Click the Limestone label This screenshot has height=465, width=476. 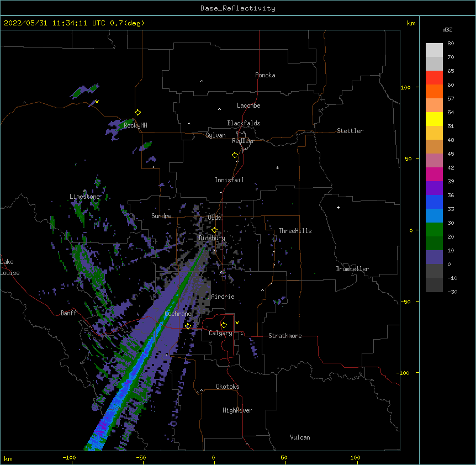coord(84,197)
